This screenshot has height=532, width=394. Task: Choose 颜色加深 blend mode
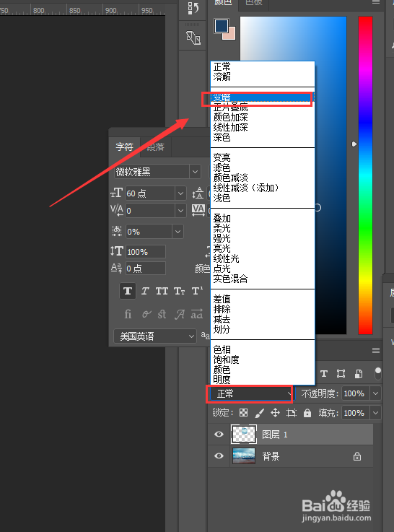(x=263, y=118)
